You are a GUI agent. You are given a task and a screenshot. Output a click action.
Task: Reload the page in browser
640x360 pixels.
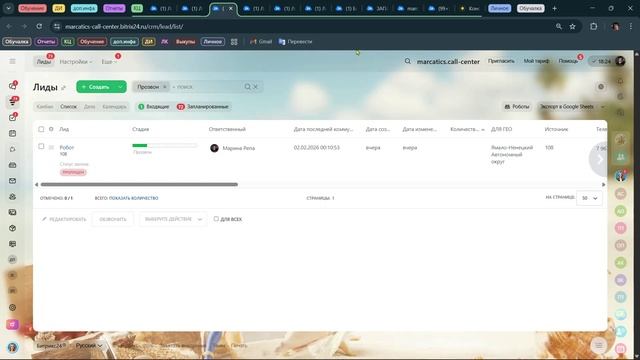click(x=39, y=27)
